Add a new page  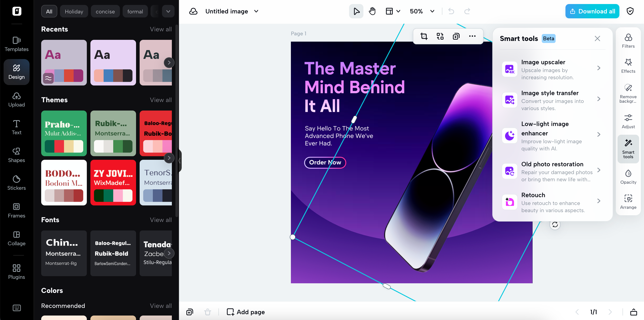pos(245,312)
